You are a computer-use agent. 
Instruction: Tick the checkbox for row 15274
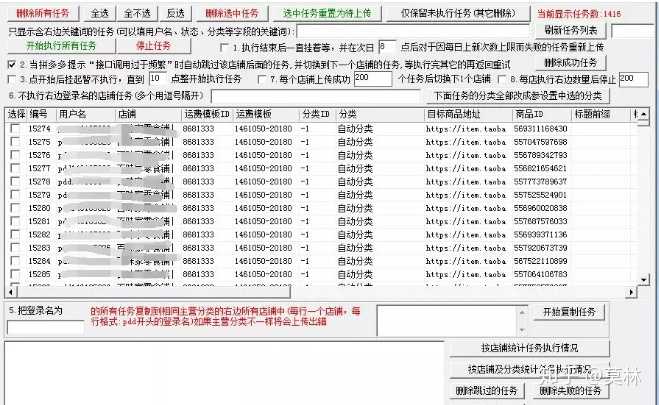[x=14, y=129]
